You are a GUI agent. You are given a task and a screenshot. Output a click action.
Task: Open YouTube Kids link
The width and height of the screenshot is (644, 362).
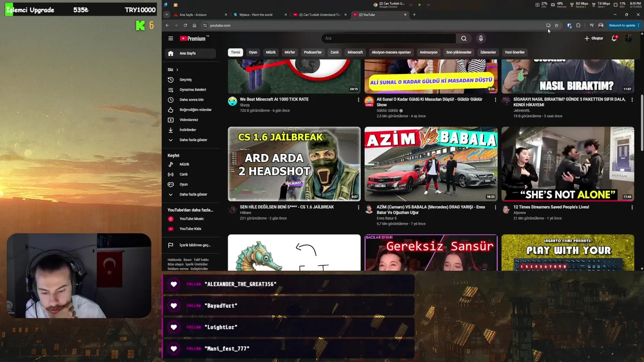[191, 229]
